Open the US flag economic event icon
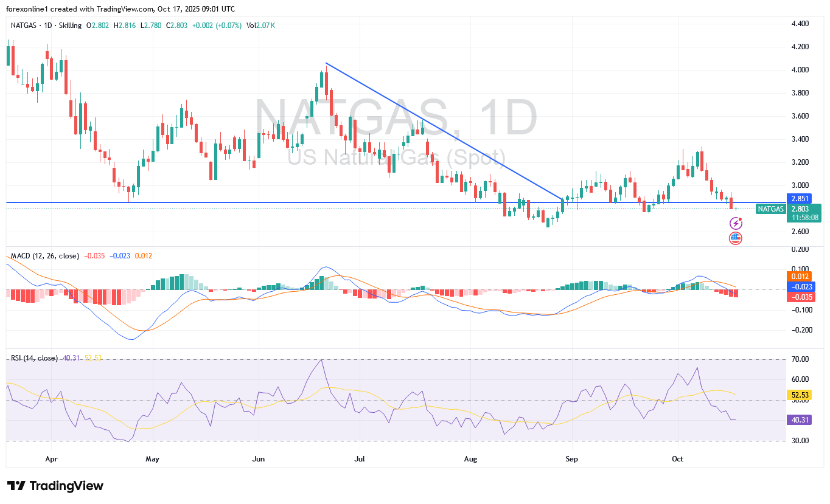The image size is (830, 504). pos(735,238)
